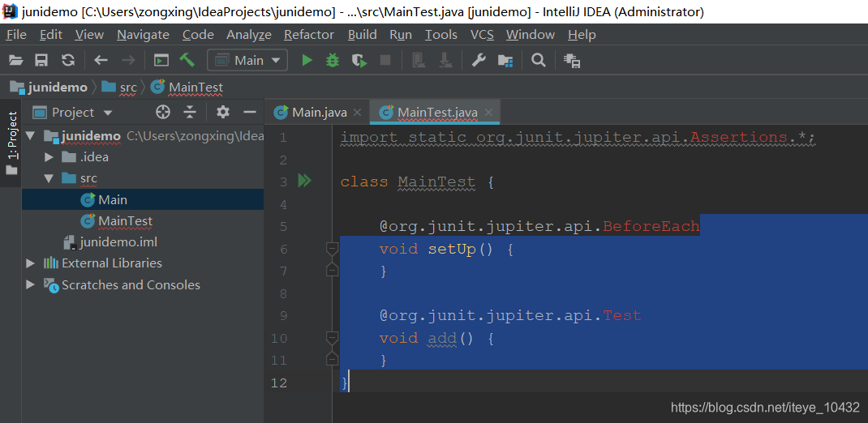Click fold end marker on line 7
This screenshot has width=868, height=423.
pyautogui.click(x=332, y=270)
